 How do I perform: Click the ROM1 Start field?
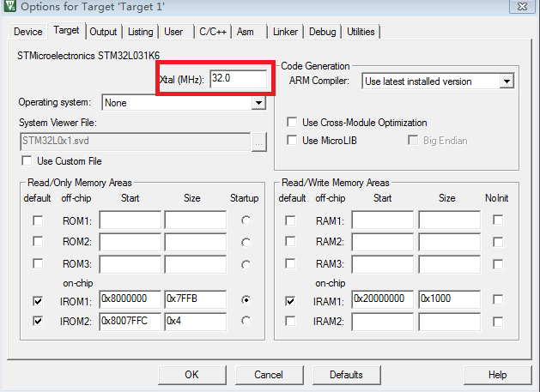click(x=130, y=220)
